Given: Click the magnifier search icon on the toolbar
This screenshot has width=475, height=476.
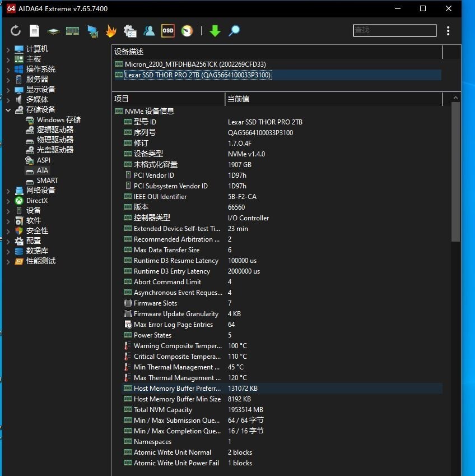Looking at the screenshot, I should point(234,30).
